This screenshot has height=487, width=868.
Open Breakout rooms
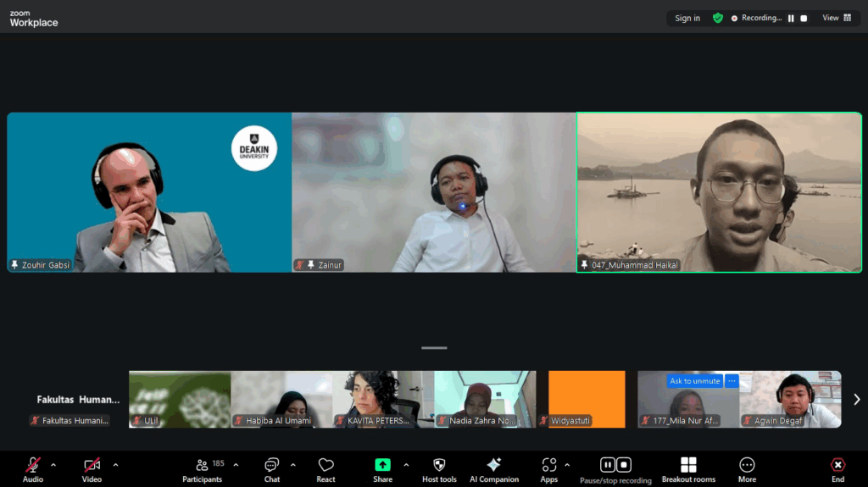point(688,465)
